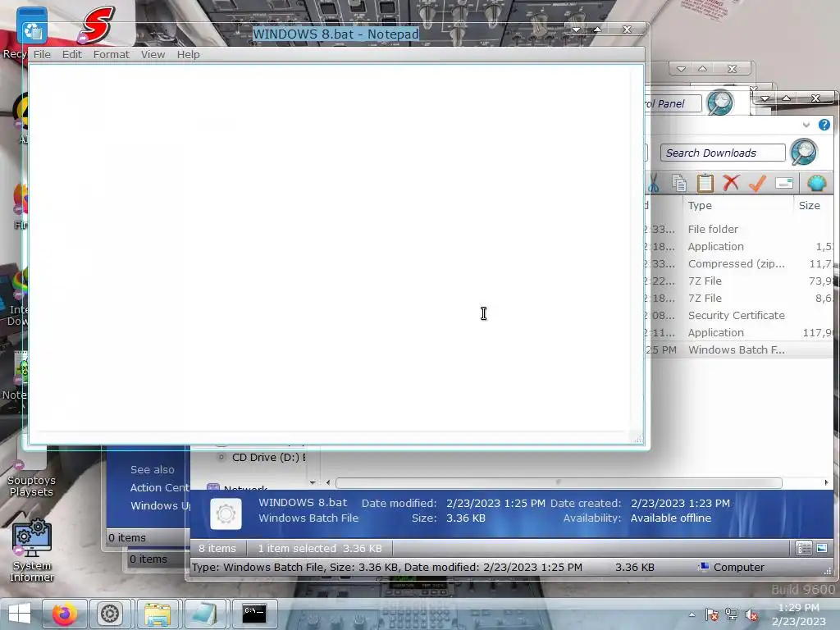
Task: Click the Cut scissors icon in Explorer toolbar
Action: [x=653, y=183]
